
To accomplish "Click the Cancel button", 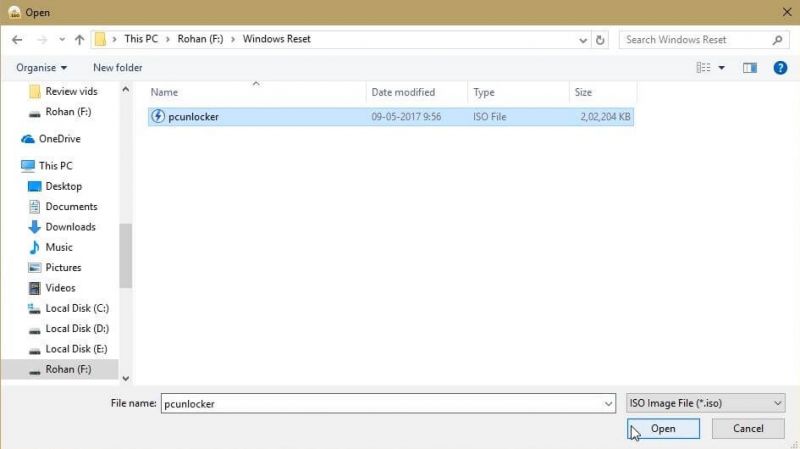I will (748, 429).
